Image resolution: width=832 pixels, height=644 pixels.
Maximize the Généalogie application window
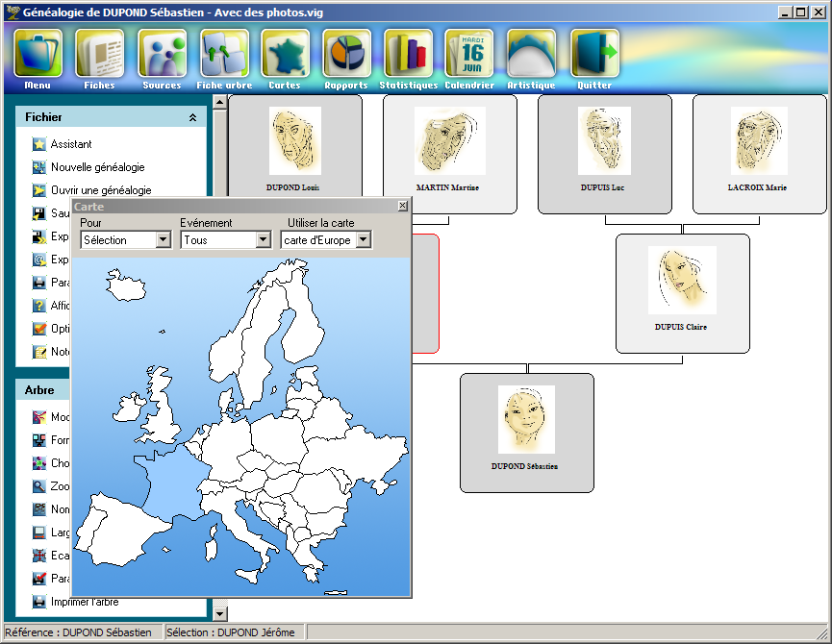801,12
